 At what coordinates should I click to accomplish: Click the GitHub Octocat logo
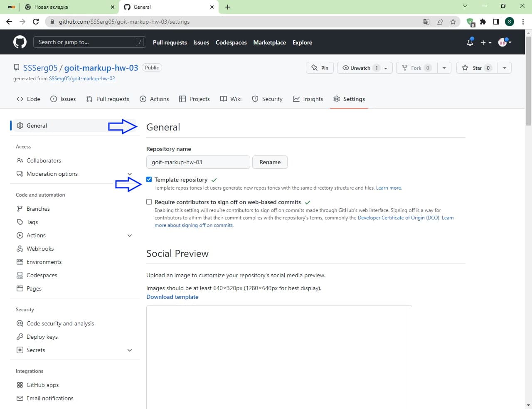[x=20, y=42]
